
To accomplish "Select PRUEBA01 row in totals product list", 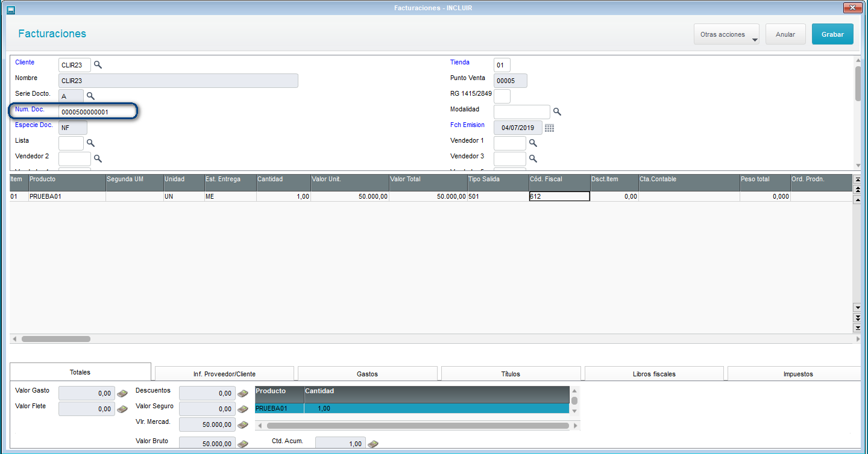I will pos(412,408).
